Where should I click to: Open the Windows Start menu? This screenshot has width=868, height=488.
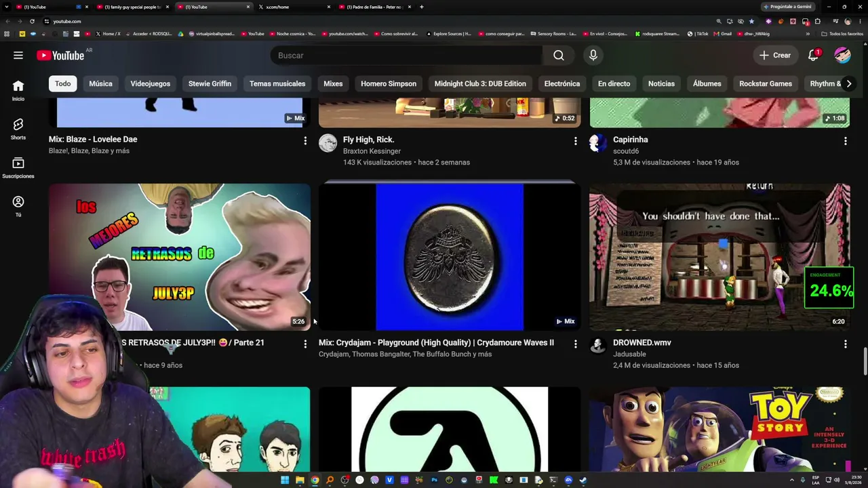(x=285, y=481)
